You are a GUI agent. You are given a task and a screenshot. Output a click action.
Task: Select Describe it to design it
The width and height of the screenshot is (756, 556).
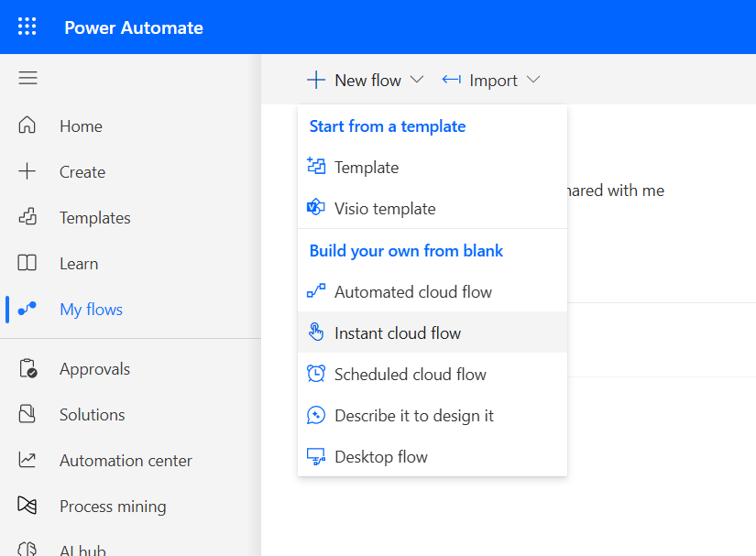tap(415, 415)
